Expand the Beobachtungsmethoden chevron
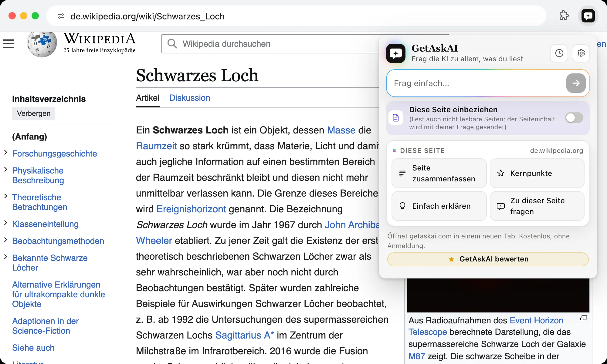The width and height of the screenshot is (607, 364). [x=5, y=240]
